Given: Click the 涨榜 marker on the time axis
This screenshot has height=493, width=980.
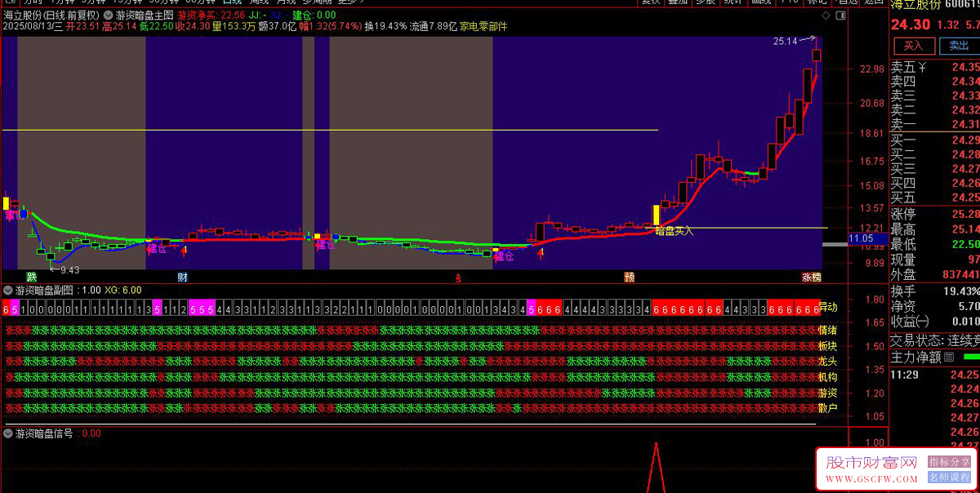Looking at the screenshot, I should (x=811, y=278).
